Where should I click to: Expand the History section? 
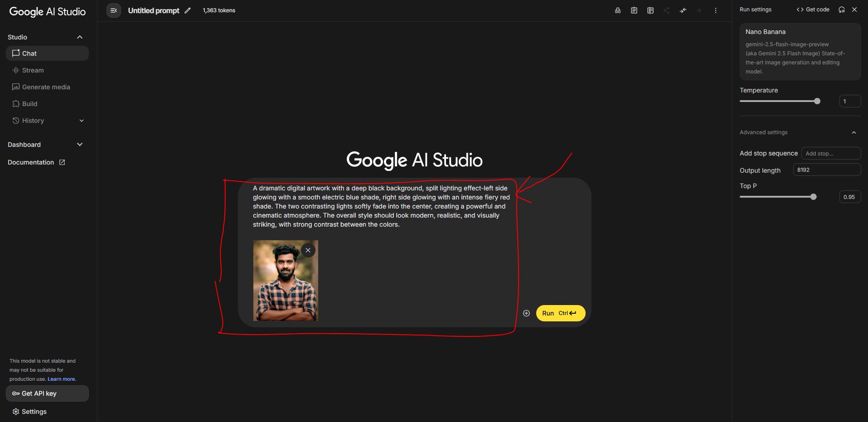[82, 121]
